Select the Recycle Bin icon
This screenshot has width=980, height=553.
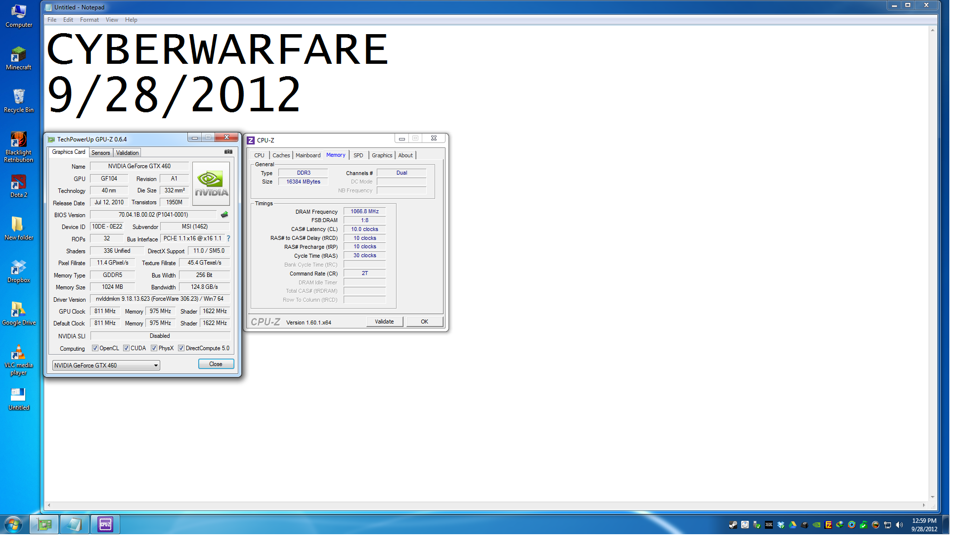19,101
